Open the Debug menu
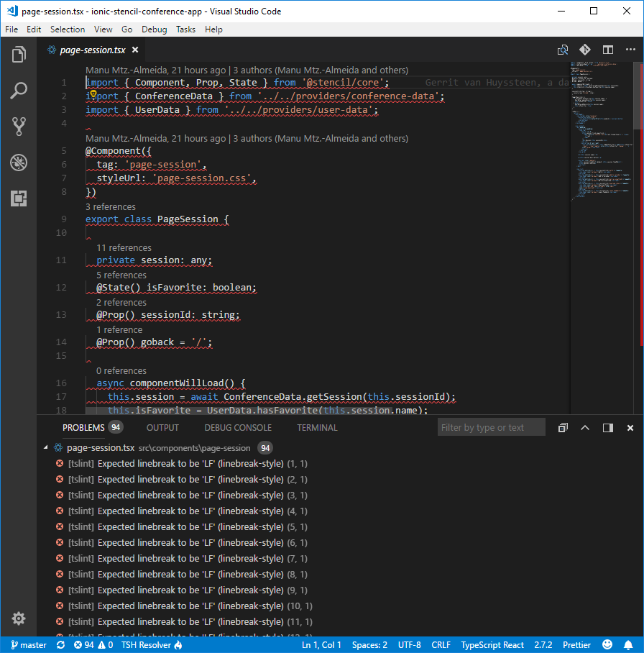This screenshot has height=653, width=644. 154,29
